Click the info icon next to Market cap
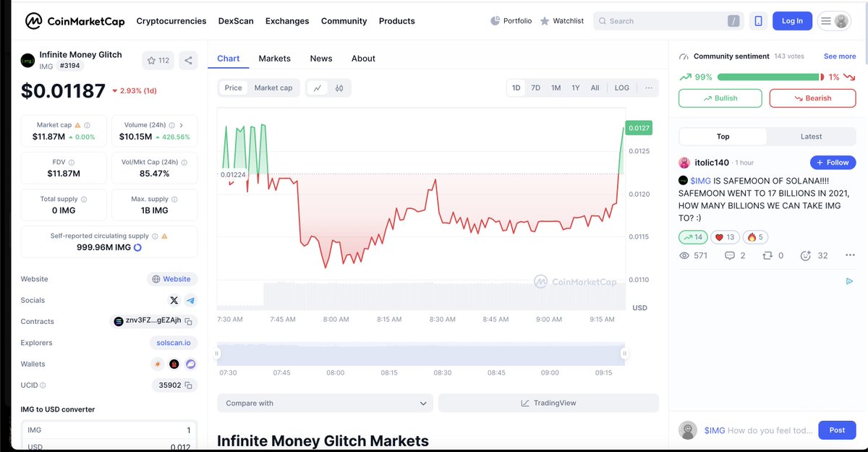 click(x=88, y=125)
